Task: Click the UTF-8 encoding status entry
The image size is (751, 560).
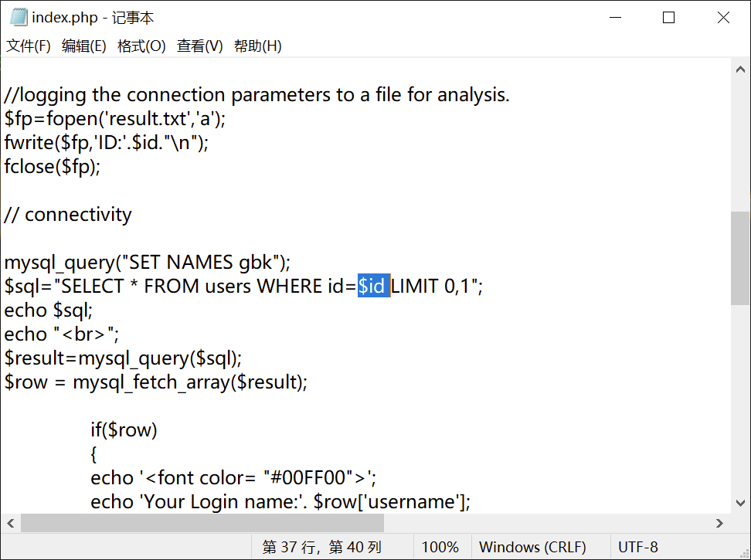Action: pos(638,547)
